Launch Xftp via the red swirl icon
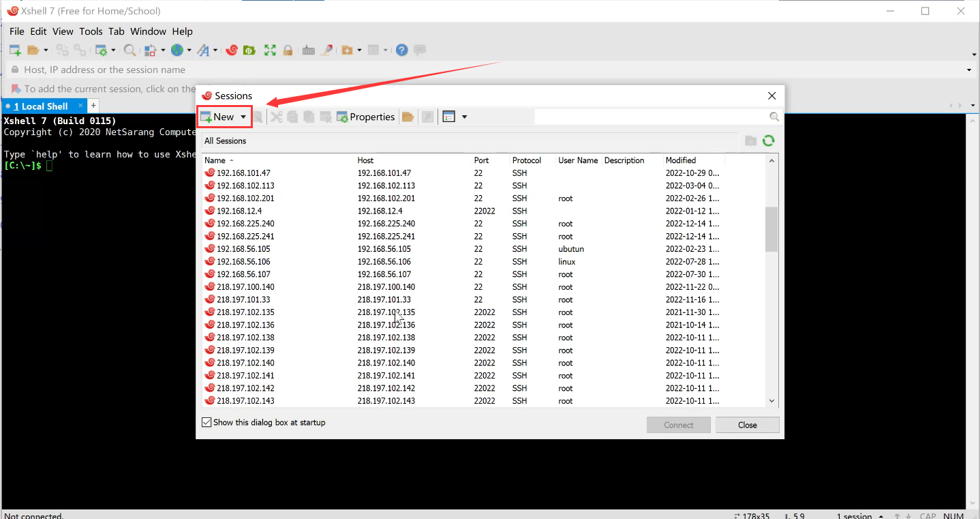 point(232,50)
